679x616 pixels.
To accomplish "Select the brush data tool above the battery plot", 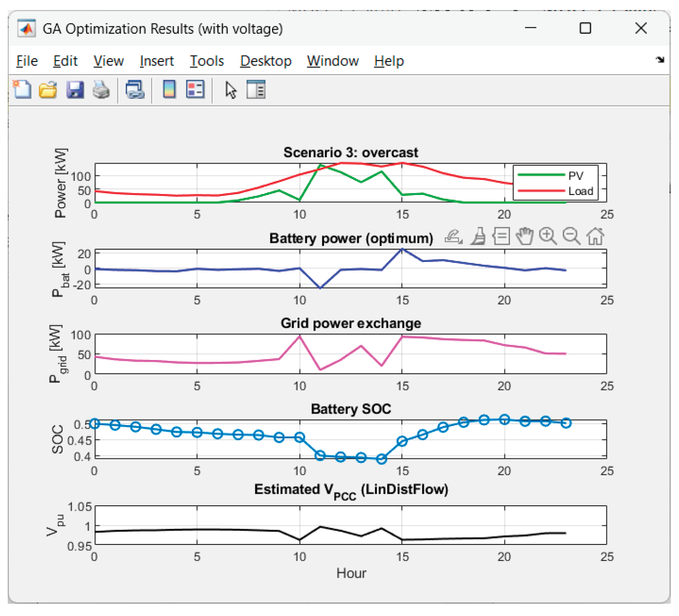I will pyautogui.click(x=478, y=236).
